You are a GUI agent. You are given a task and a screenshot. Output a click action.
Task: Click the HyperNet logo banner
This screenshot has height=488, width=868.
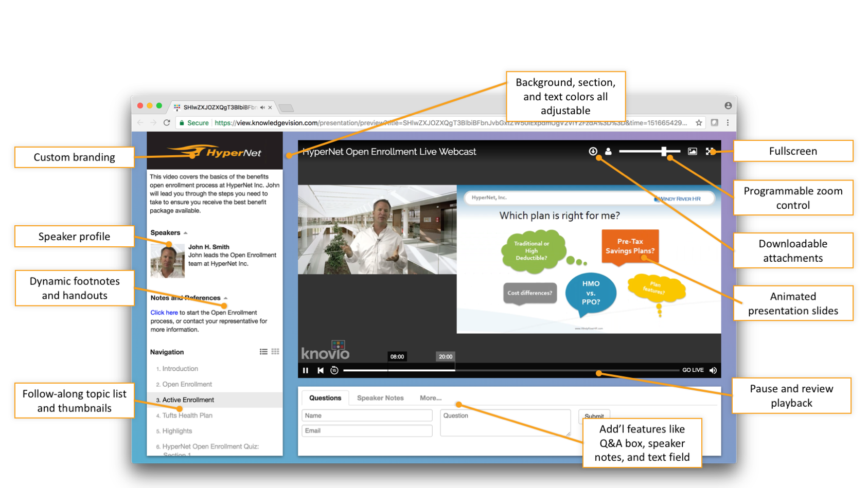[x=215, y=151]
